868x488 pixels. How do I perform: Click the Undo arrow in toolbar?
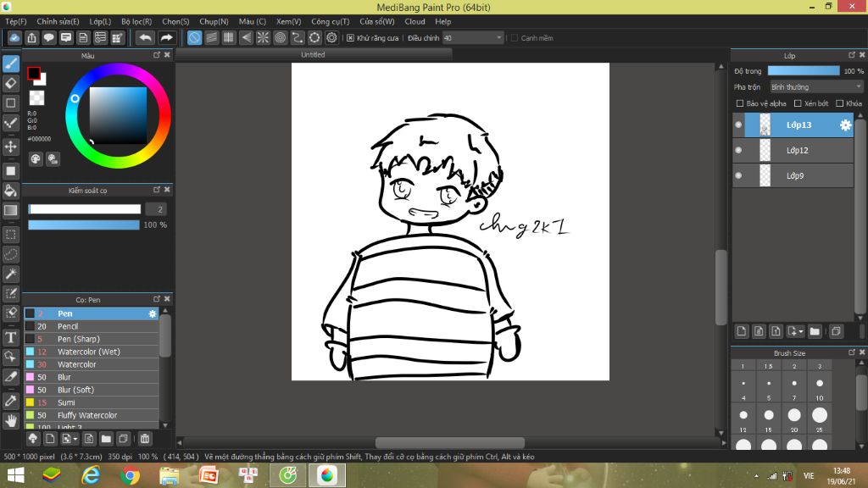(145, 37)
